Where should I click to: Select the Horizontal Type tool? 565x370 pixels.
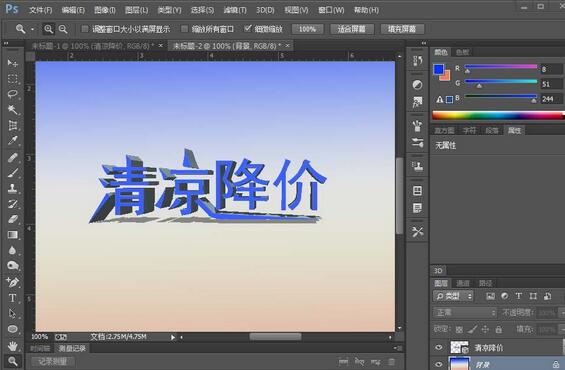tap(13, 298)
